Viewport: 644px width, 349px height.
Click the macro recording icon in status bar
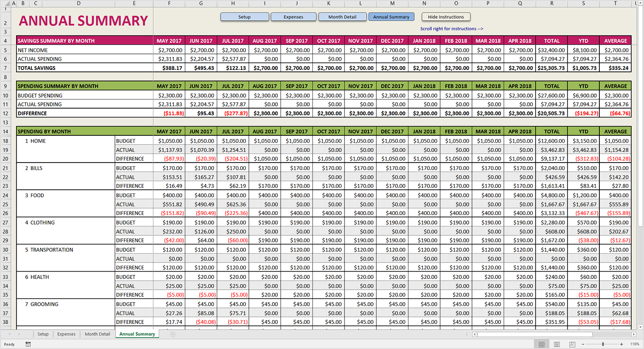tap(28, 344)
